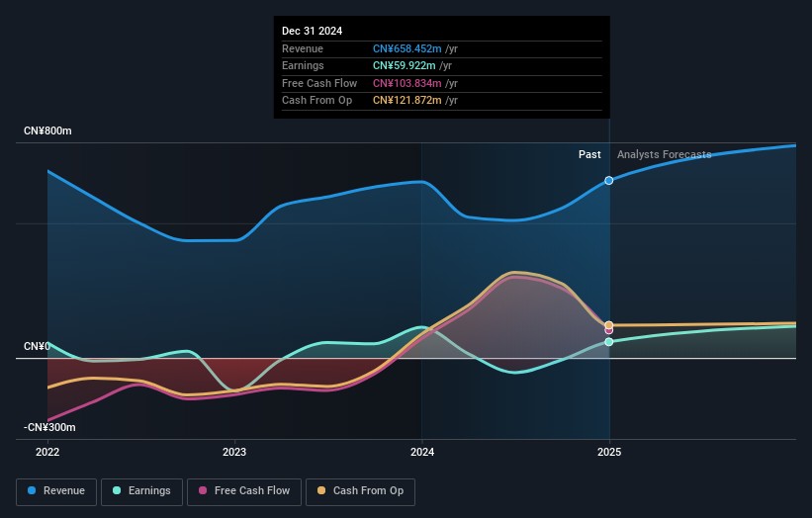Image resolution: width=812 pixels, height=518 pixels.
Task: Click the 2023 x-axis label
Action: click(234, 453)
